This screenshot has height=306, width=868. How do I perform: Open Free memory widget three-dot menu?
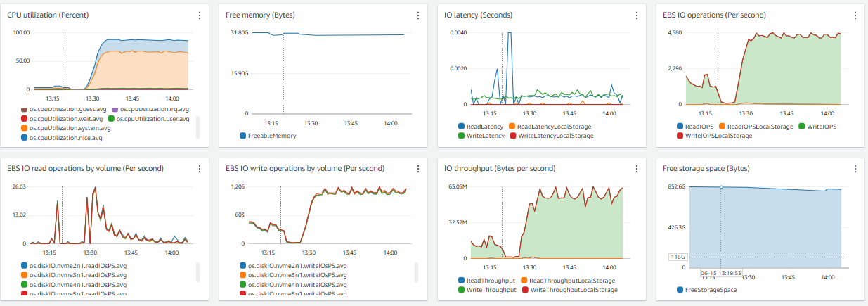pos(418,15)
